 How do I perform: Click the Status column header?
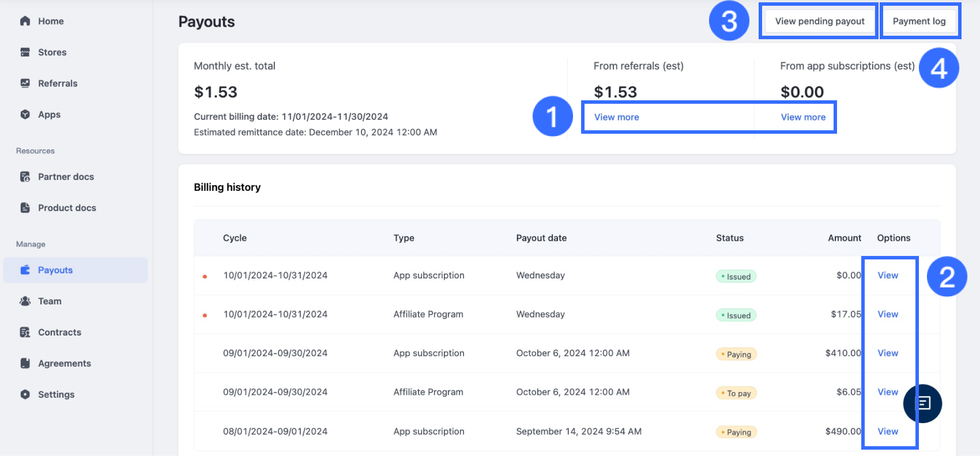730,238
